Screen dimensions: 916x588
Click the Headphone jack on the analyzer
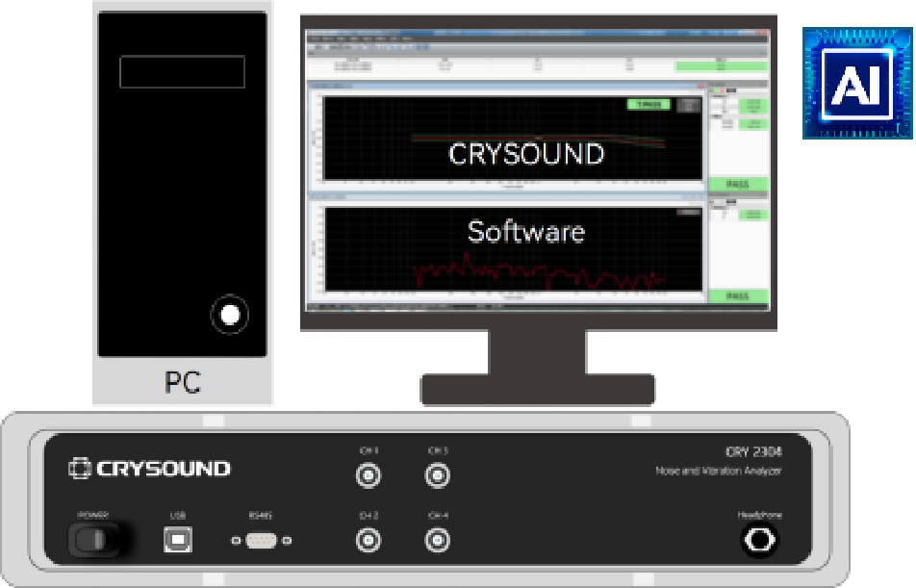point(759,540)
